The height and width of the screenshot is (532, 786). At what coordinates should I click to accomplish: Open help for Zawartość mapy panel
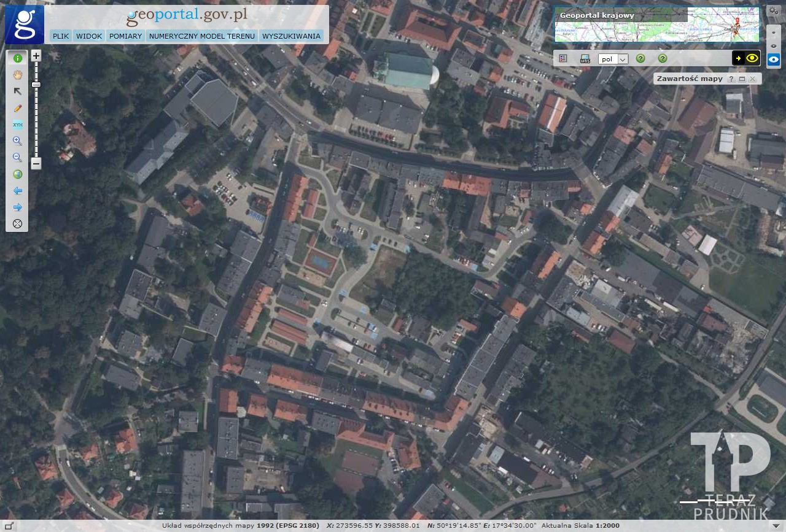[x=731, y=79]
